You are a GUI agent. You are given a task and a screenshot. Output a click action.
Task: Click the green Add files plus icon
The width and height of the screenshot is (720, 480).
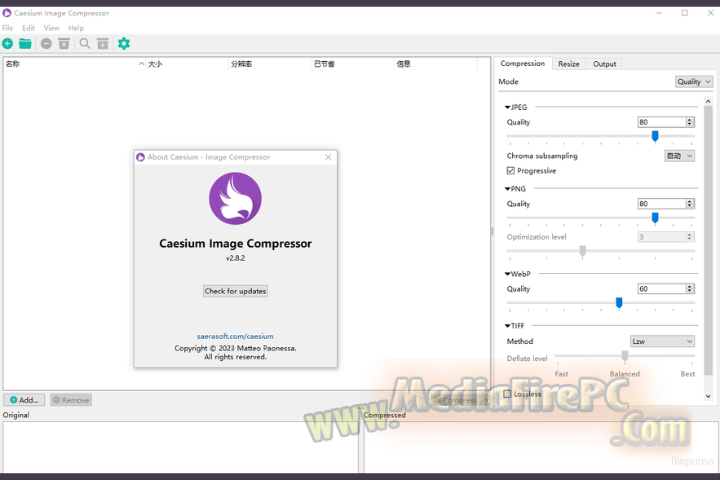[7, 44]
